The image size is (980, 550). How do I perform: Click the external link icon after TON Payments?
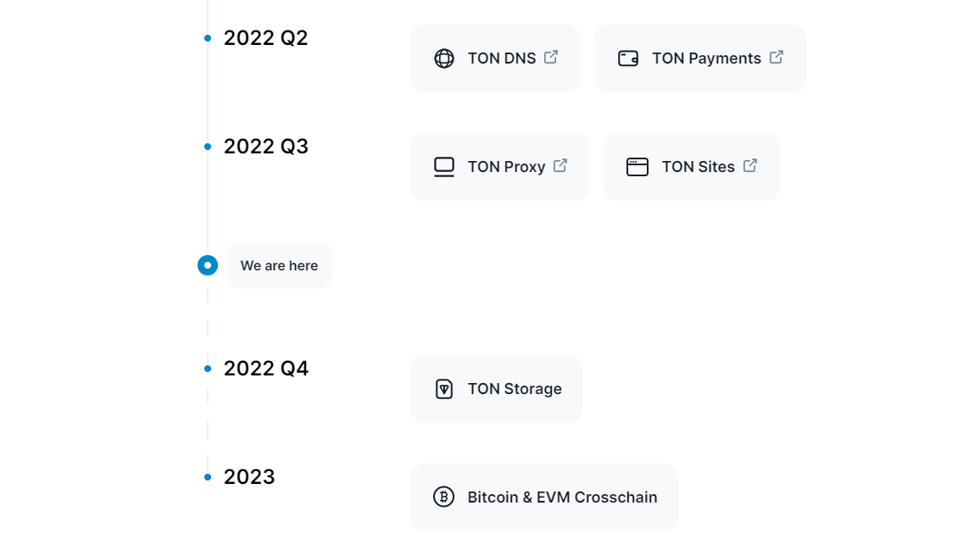(777, 57)
